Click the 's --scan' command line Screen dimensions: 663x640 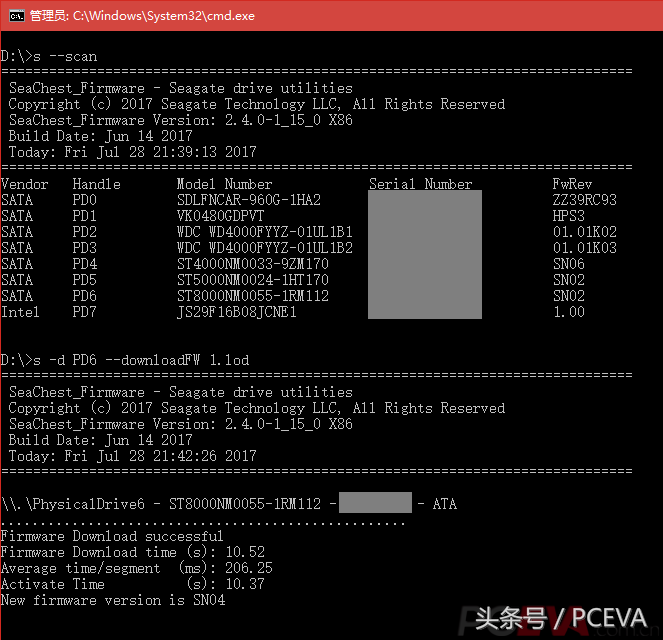[x=49, y=56]
